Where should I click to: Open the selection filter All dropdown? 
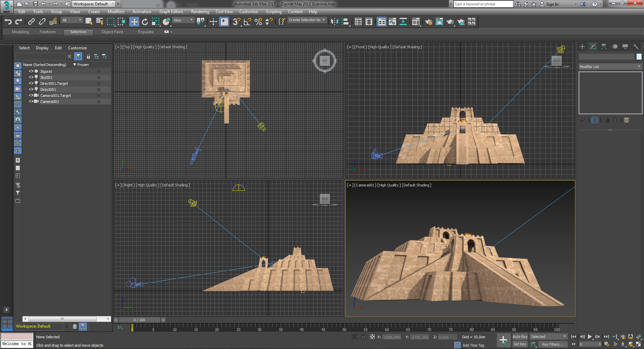point(72,20)
